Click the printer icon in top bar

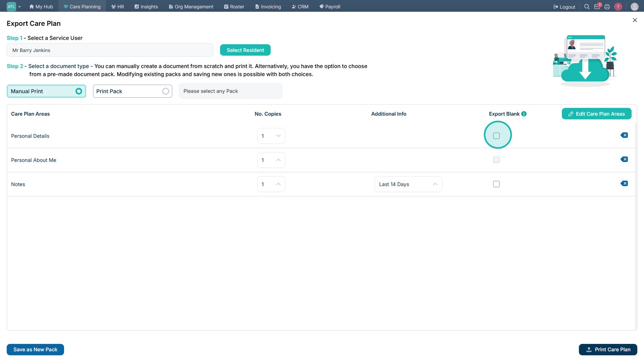coord(607,7)
